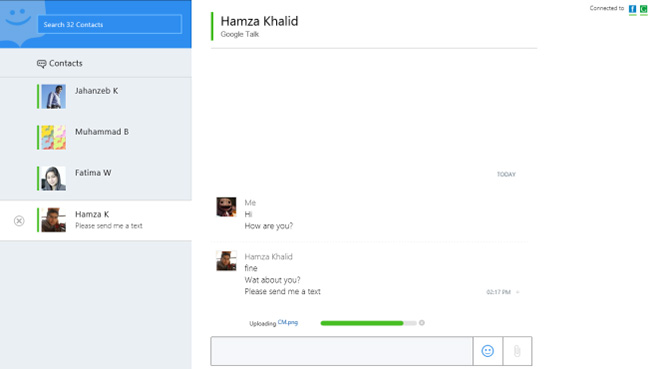Open chat with Fatima W
The image size is (658, 369).
click(96, 179)
